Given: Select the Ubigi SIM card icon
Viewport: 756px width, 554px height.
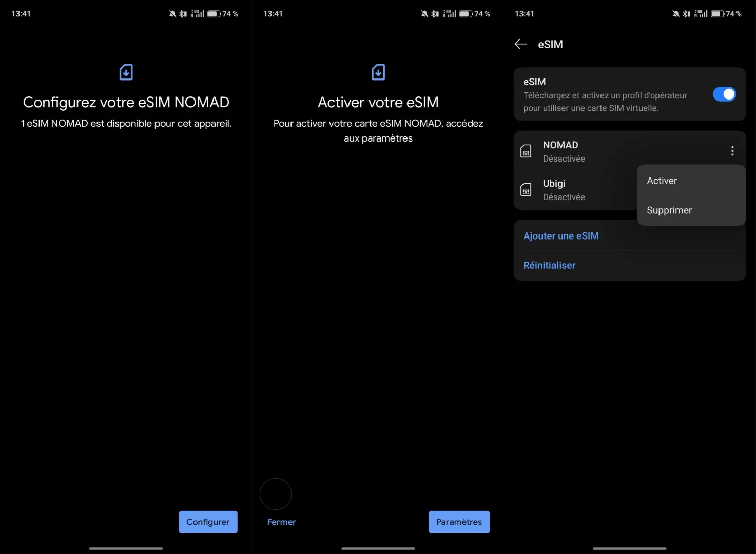Looking at the screenshot, I should (526, 189).
